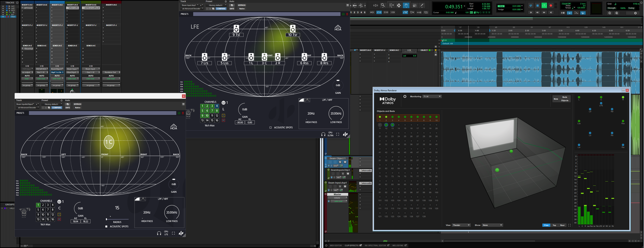Click red delete preset icon in lower plugin
Screen dimensions: 644x248
tap(183, 113)
